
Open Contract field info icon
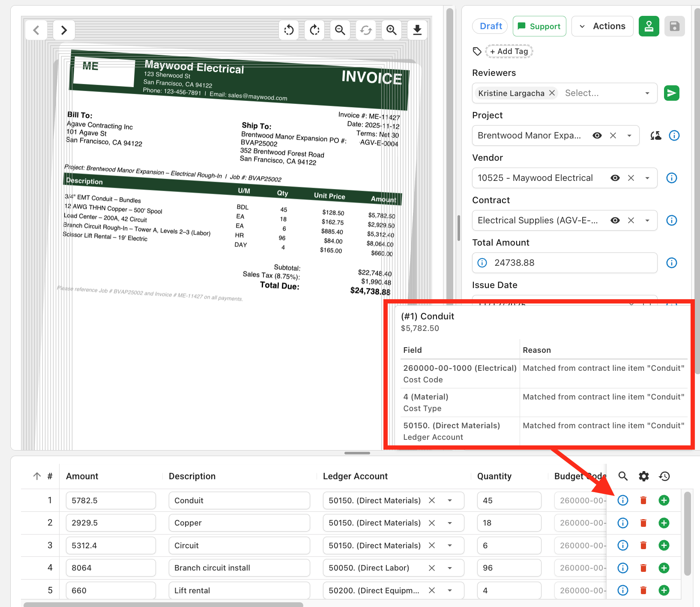click(672, 220)
